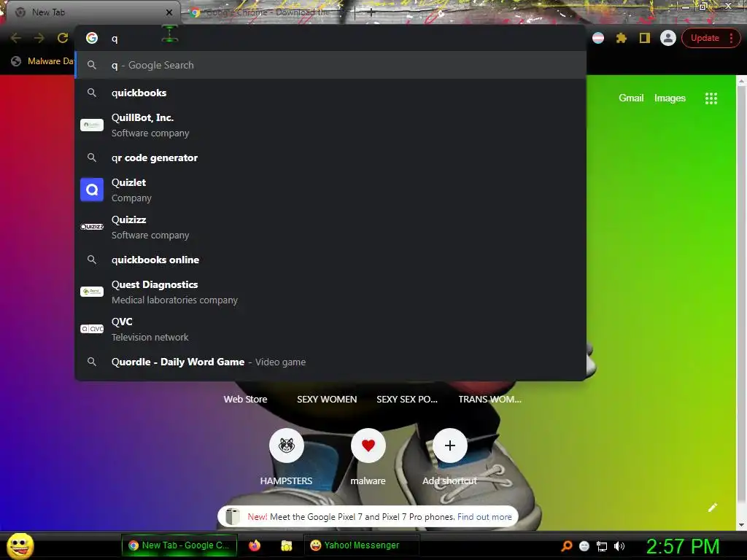Click the Find out more link
Image resolution: width=747 pixels, height=560 pixels.
point(484,517)
